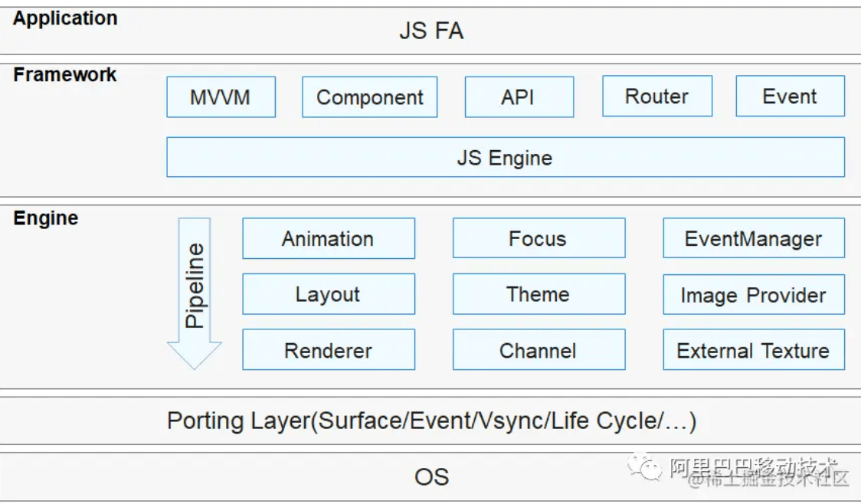861x504 pixels.
Task: Select the API box in Framework
Action: point(519,97)
